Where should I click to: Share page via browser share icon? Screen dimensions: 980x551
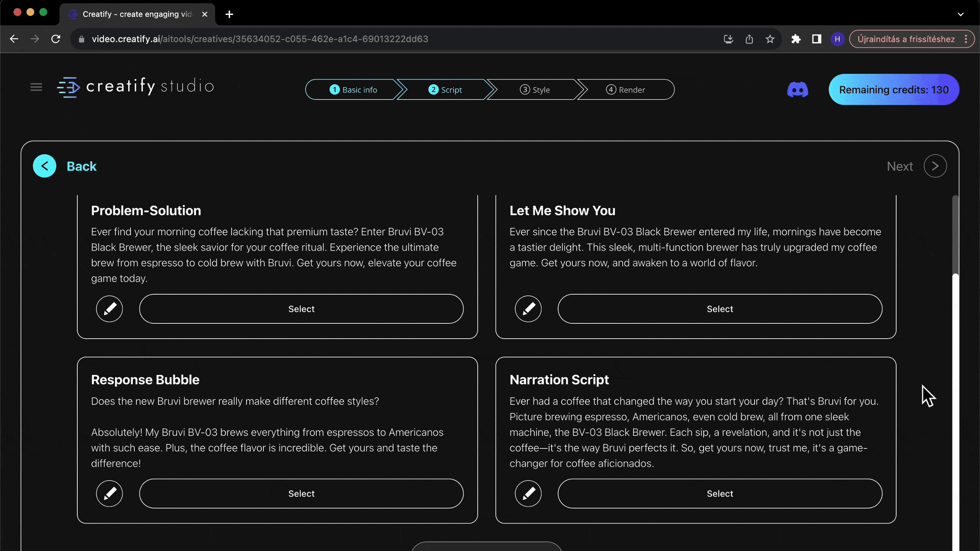point(749,39)
